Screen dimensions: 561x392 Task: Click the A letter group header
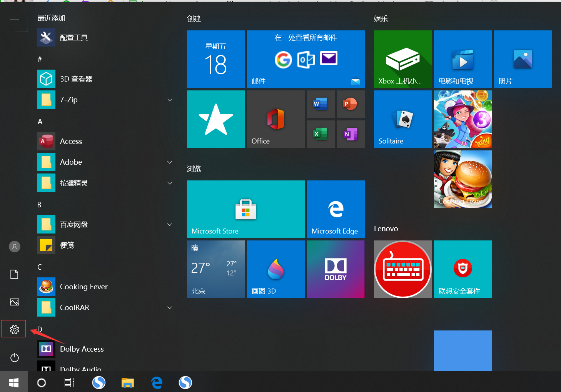point(40,122)
